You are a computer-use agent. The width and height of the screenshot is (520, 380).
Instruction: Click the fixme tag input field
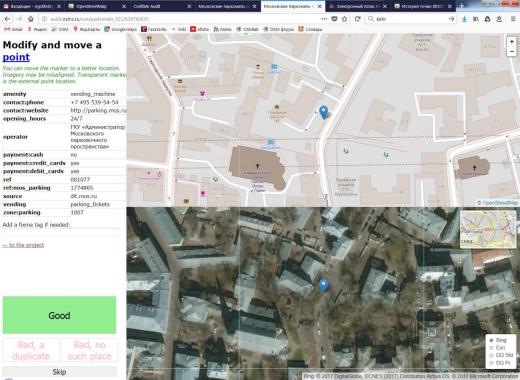click(60, 232)
